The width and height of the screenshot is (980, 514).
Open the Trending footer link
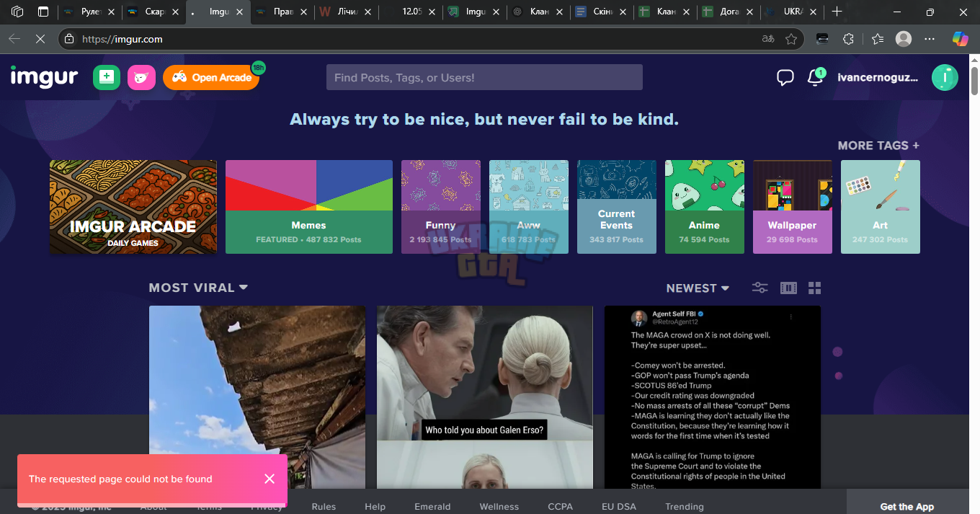tap(685, 507)
